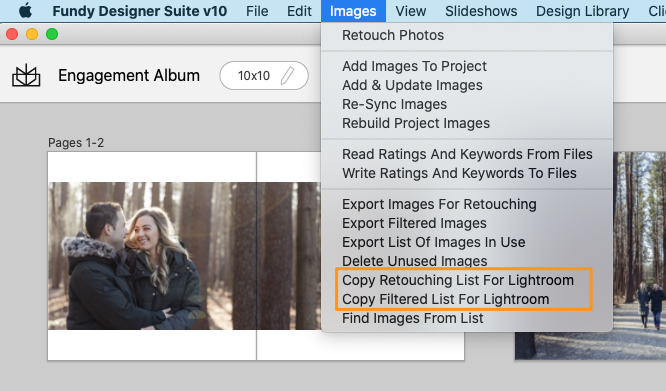The width and height of the screenshot is (666, 391).
Task: Close the open Images menu
Action: (x=353, y=11)
